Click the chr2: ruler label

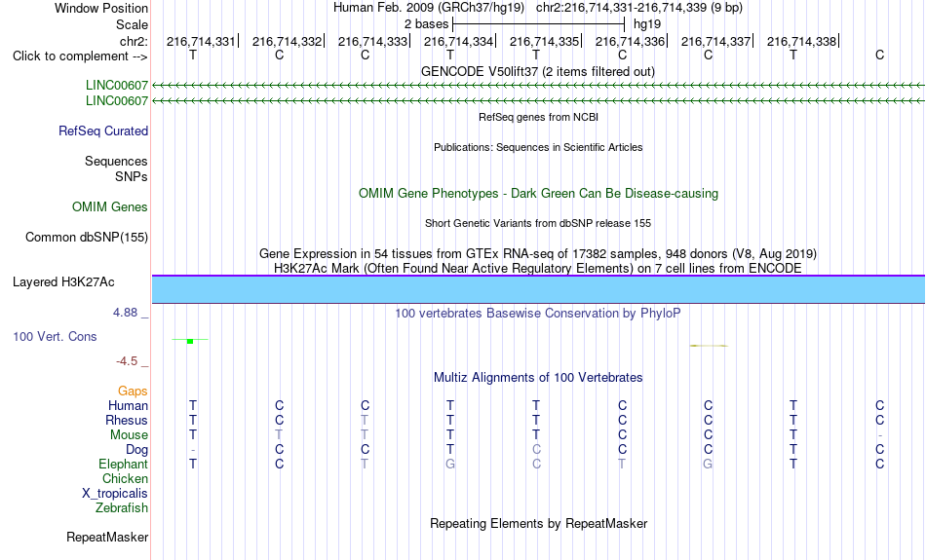[x=135, y=41]
